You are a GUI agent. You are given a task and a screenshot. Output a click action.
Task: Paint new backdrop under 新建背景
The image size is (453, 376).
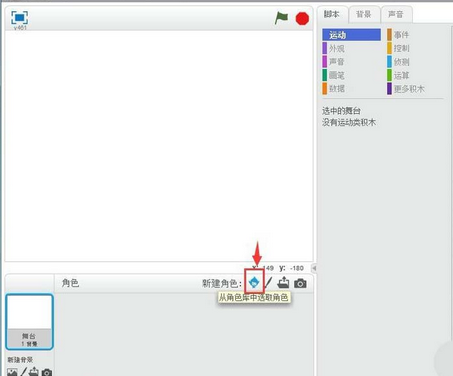coord(23,372)
